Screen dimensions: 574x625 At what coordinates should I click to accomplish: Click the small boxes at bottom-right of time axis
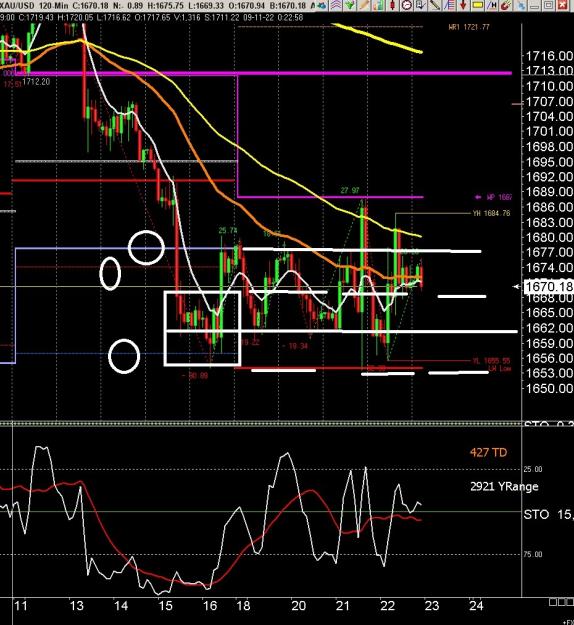(561, 602)
